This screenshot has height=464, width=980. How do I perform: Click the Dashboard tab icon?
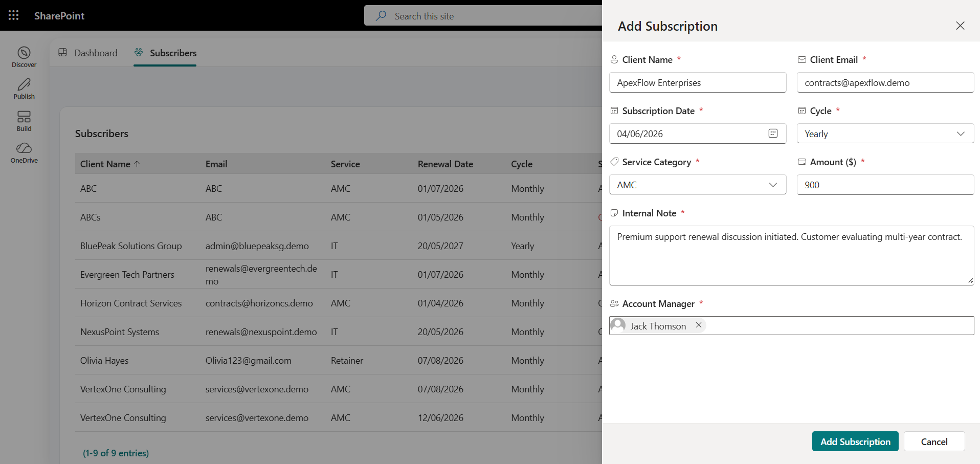pyautogui.click(x=63, y=52)
